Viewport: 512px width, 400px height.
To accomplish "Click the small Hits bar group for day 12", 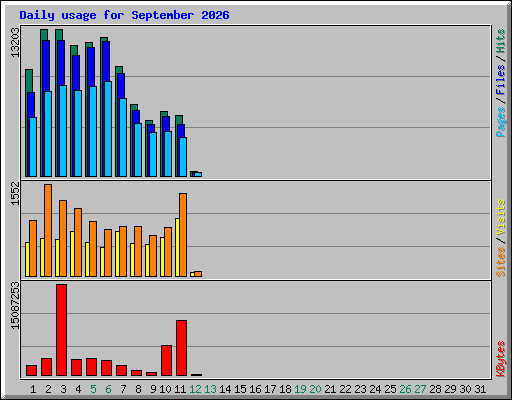I will pos(196,174).
